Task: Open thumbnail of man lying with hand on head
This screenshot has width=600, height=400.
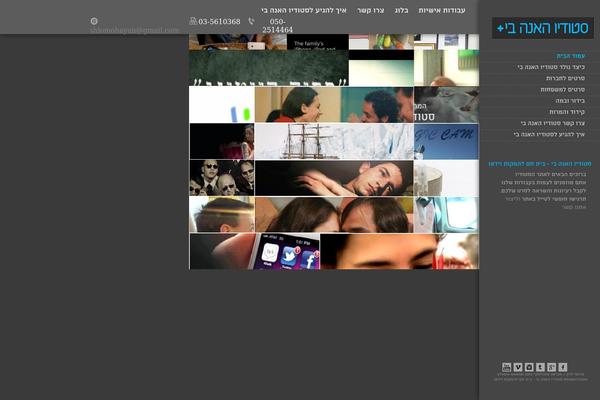Action: pyautogui.click(x=334, y=178)
